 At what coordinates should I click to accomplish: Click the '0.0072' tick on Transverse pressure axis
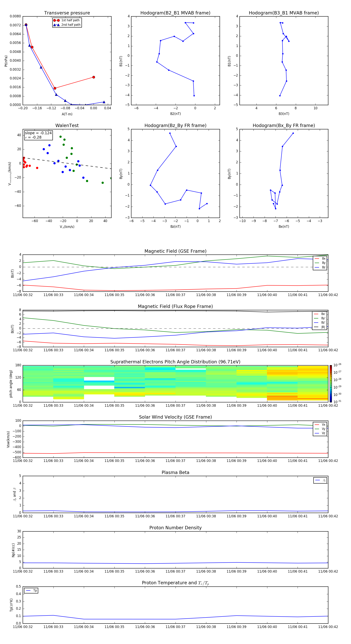tap(15, 25)
